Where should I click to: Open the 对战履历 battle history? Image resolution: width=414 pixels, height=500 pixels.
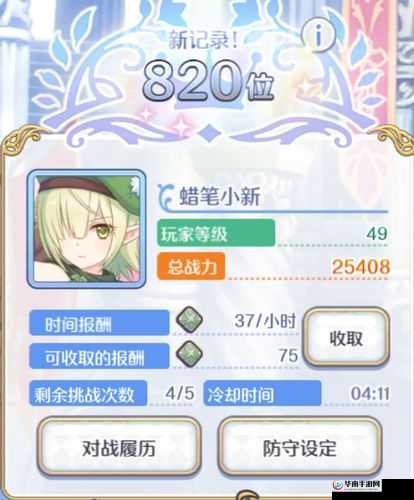click(x=119, y=446)
